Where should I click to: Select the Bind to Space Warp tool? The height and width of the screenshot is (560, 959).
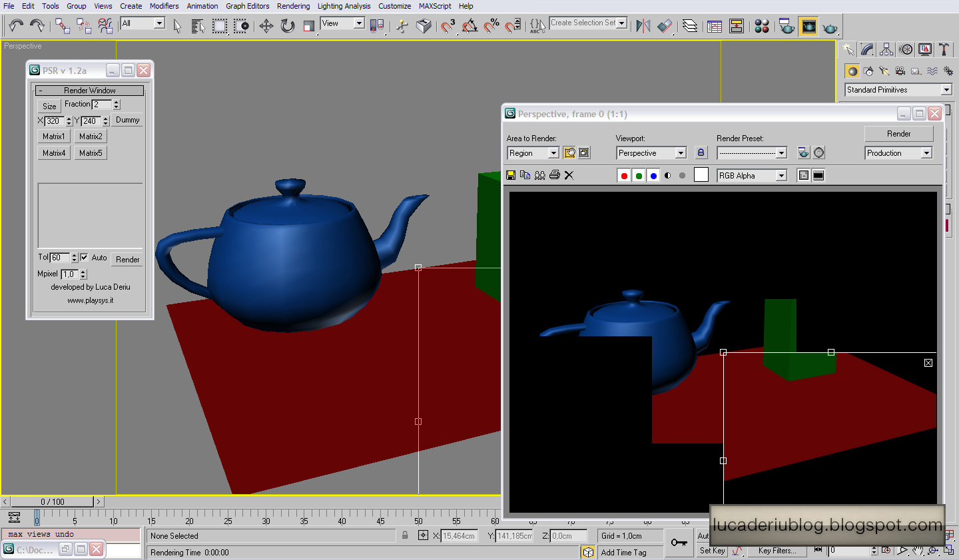(105, 26)
